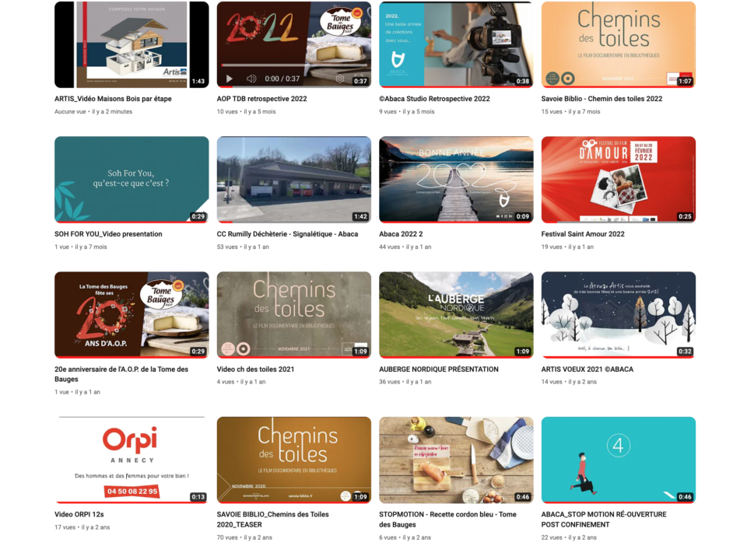
Task: Open the Artis snowy trees voeux thumbnail
Action: pyautogui.click(x=619, y=315)
